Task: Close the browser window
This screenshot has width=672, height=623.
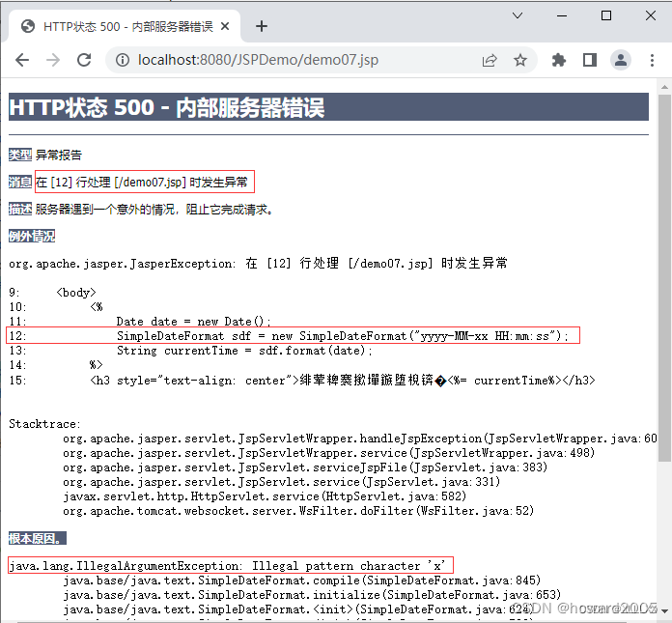Action: point(651,15)
